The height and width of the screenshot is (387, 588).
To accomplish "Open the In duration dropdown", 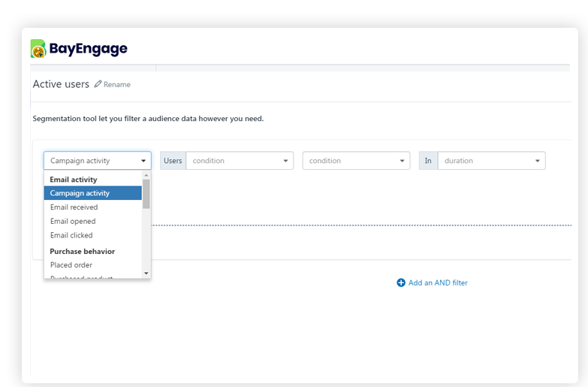I will click(x=491, y=161).
